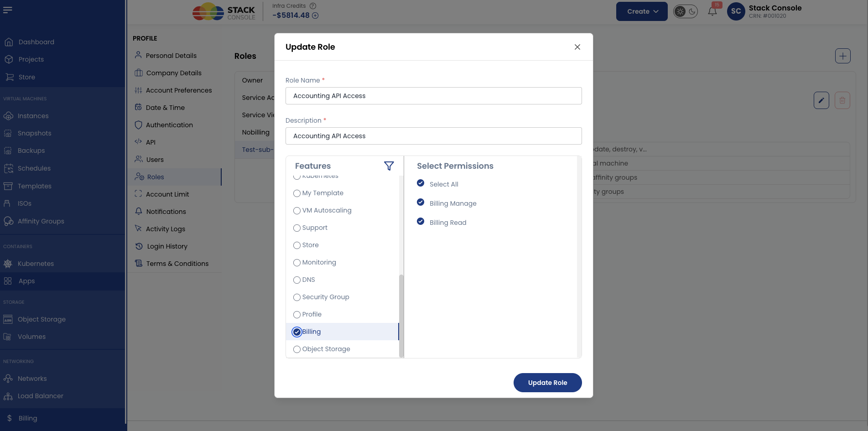Select the Security Group feature radio

point(297,297)
